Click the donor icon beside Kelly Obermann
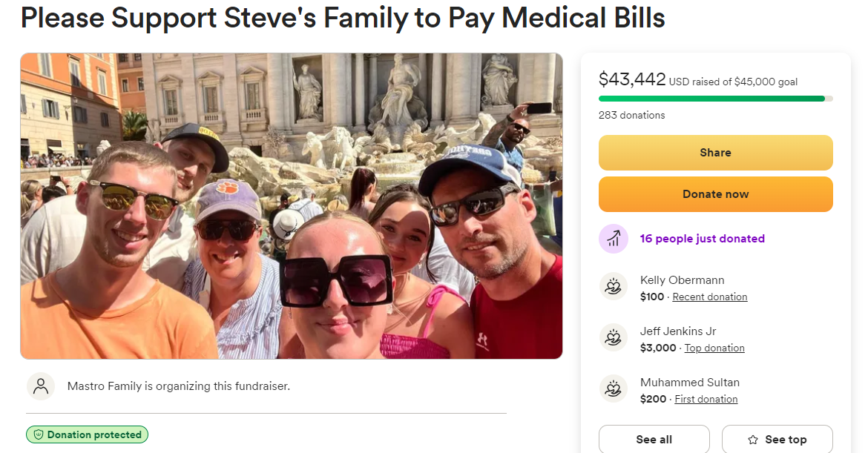The height and width of the screenshot is (453, 868). (x=614, y=287)
